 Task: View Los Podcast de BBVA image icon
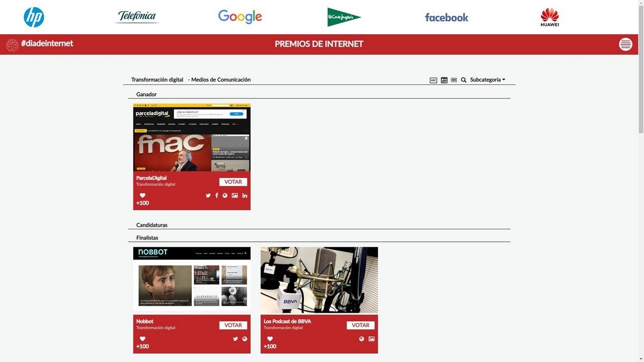point(371,339)
